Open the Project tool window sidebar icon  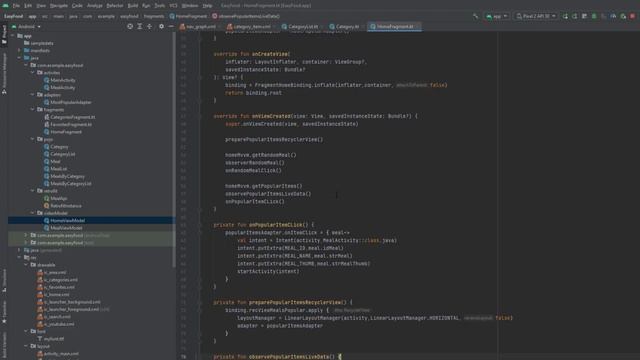[x=4, y=35]
